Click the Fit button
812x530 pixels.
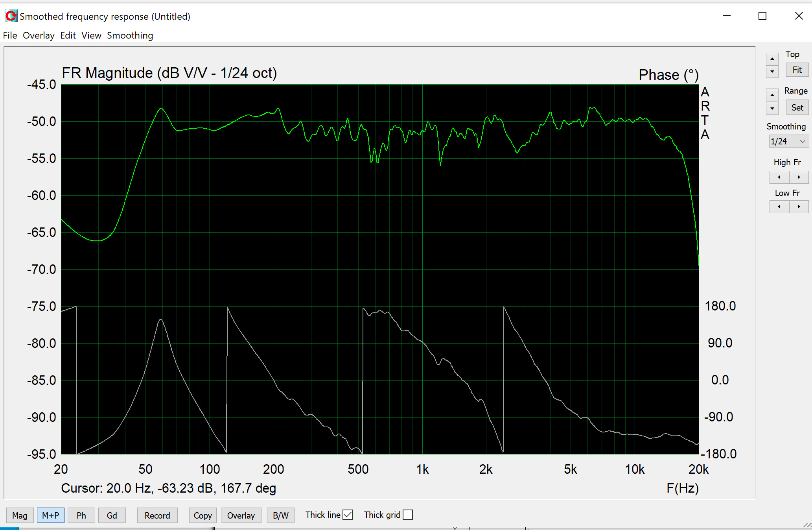pyautogui.click(x=797, y=70)
